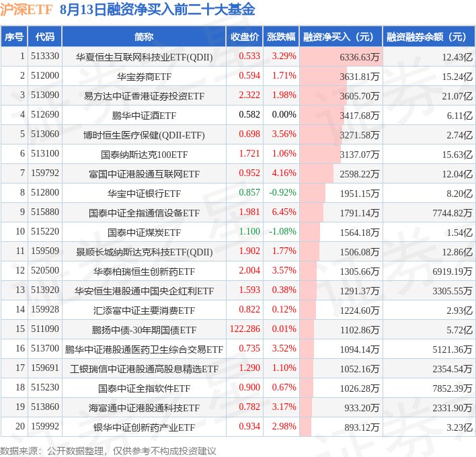This screenshot has width=476, height=457.
Task: Click the 数据来源 footnote text
Action: click(x=108, y=451)
